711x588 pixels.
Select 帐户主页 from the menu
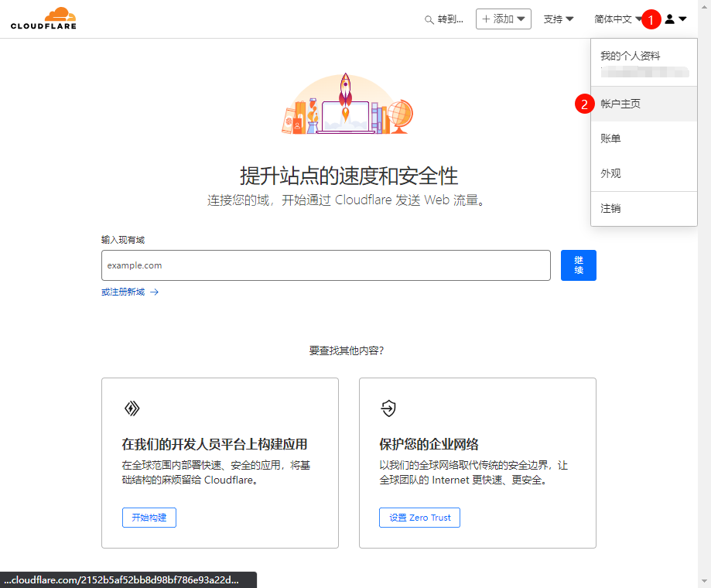click(x=620, y=104)
